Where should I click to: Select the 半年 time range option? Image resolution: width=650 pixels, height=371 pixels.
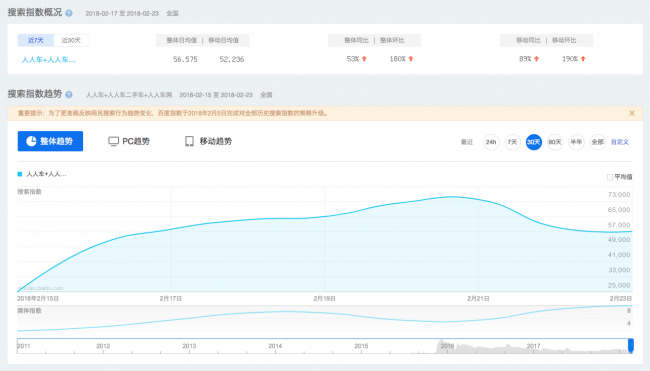tap(576, 142)
